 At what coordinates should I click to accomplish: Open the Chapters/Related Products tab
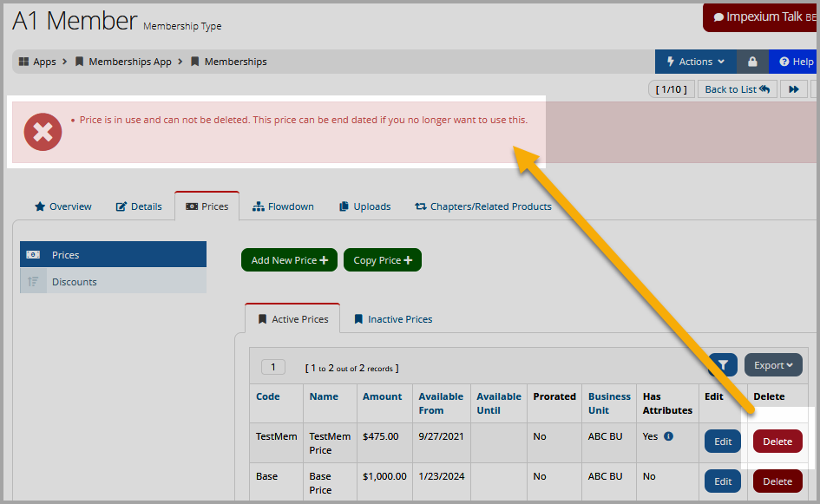[x=482, y=206]
